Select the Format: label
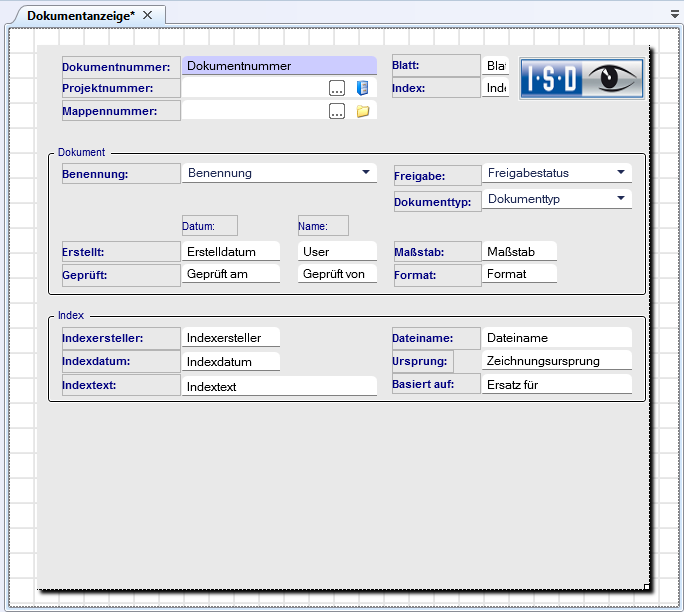The height and width of the screenshot is (612, 684). click(437, 275)
